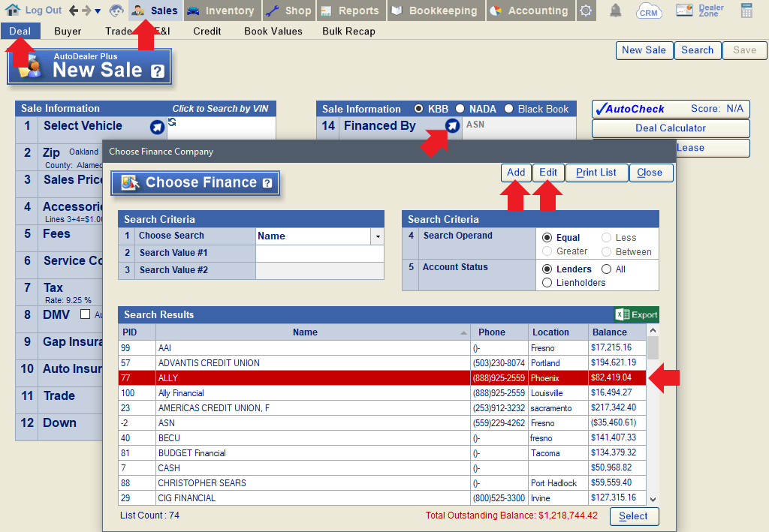
Task: Select the BECU row
Action: 382,438
